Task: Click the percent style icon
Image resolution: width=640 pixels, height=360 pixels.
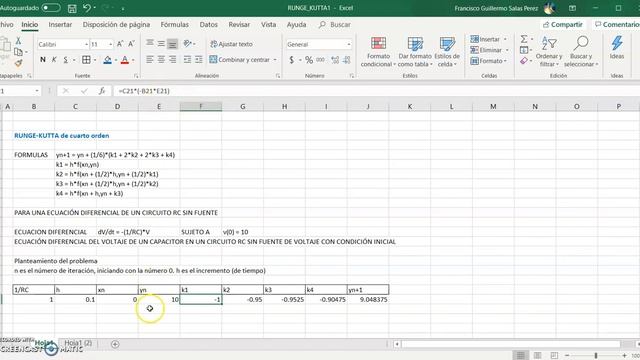Action: tap(309, 60)
